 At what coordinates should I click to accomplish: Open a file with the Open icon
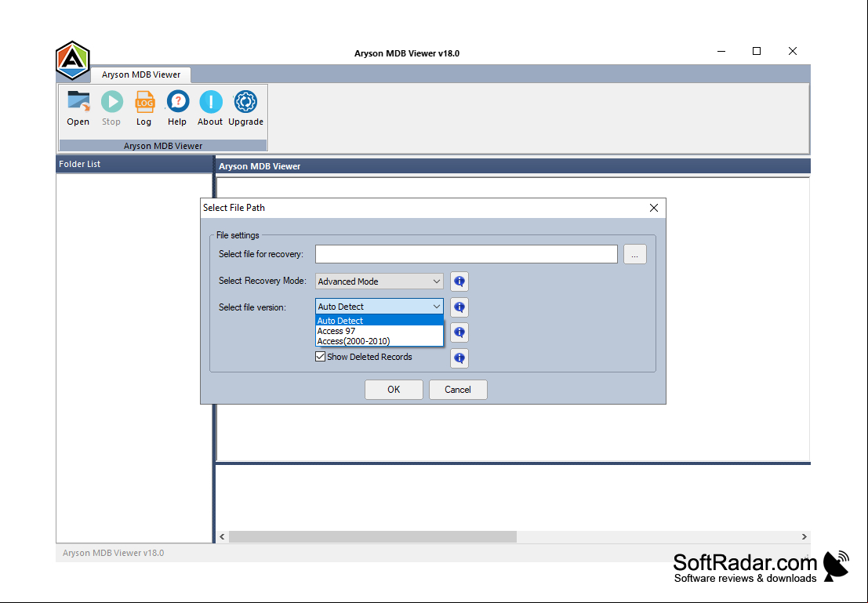pyautogui.click(x=78, y=108)
